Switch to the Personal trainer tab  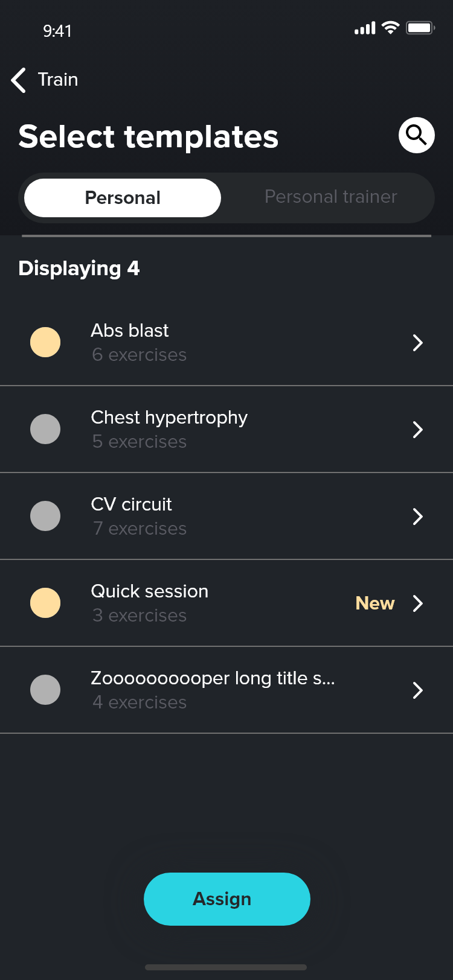click(x=330, y=197)
